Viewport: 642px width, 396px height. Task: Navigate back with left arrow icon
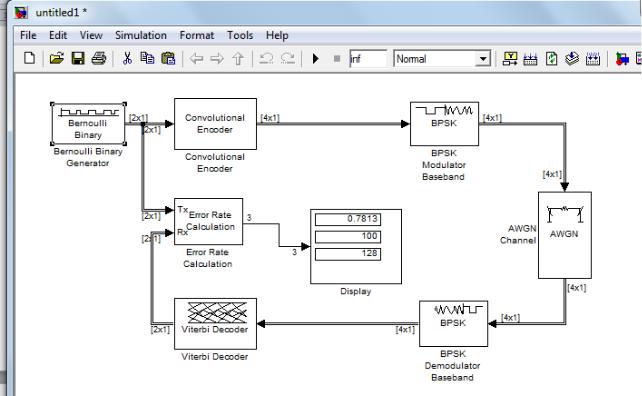click(x=196, y=59)
